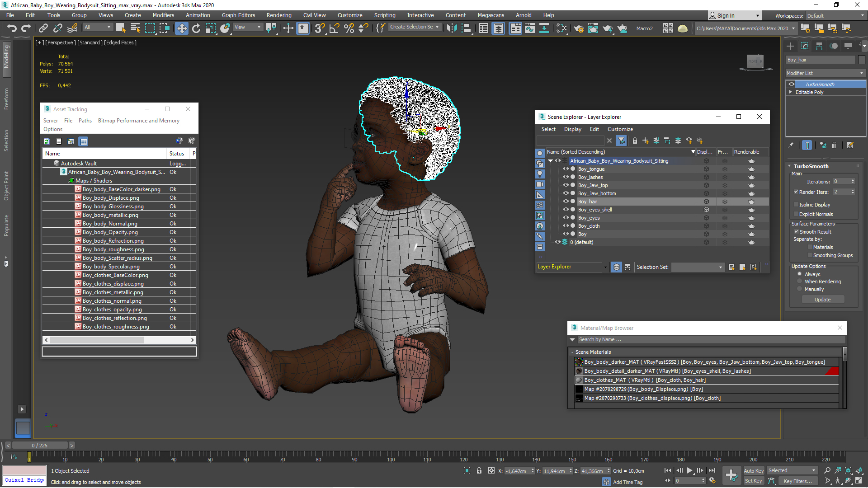Open the Layer Explorer type dropdown

605,267
